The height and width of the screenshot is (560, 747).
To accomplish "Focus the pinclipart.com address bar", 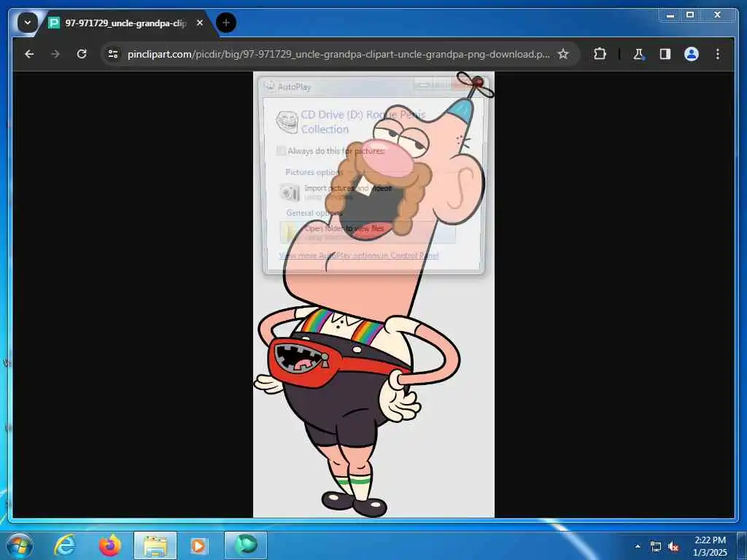I will (338, 54).
